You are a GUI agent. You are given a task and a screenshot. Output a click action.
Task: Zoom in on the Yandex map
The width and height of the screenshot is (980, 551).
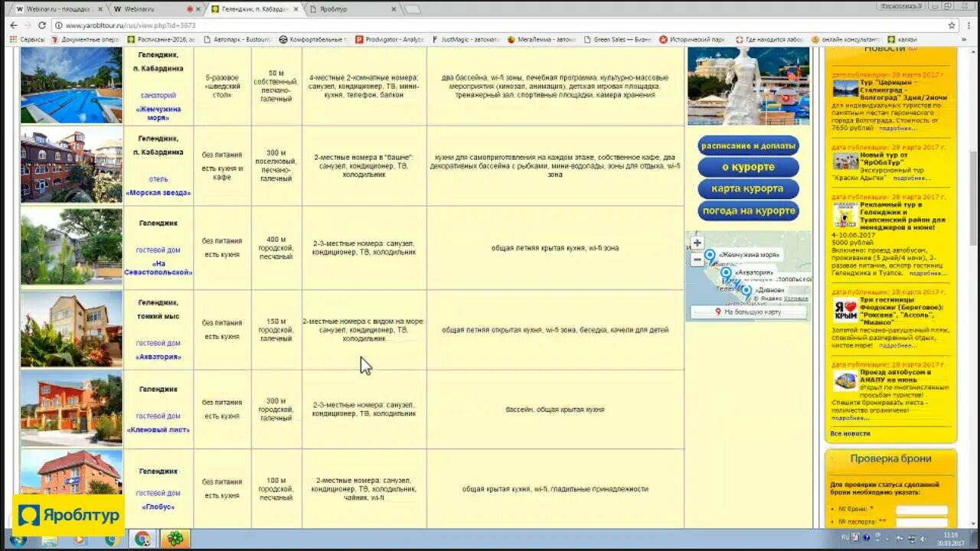(697, 243)
